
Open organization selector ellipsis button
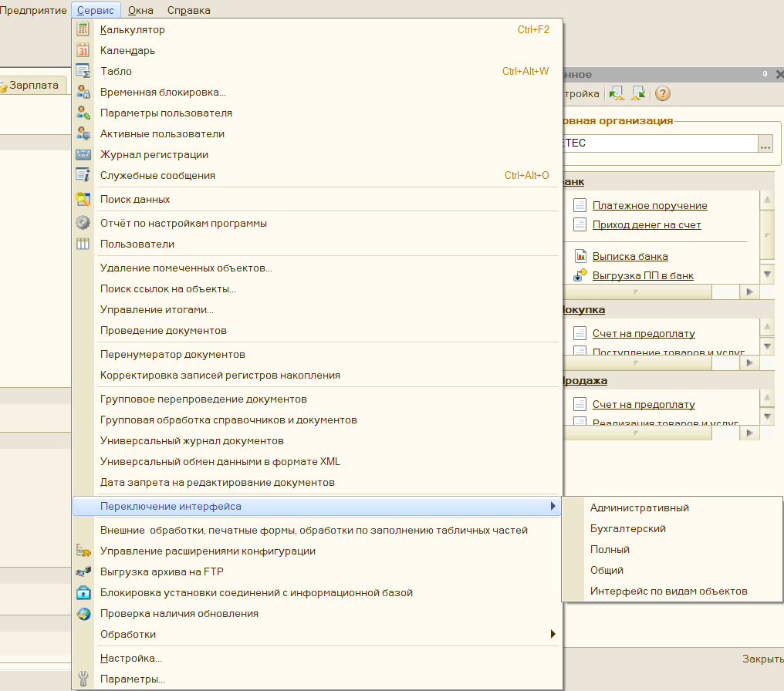765,143
